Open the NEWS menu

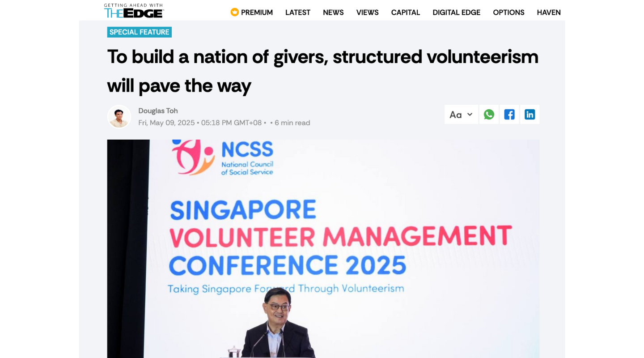coord(333,13)
